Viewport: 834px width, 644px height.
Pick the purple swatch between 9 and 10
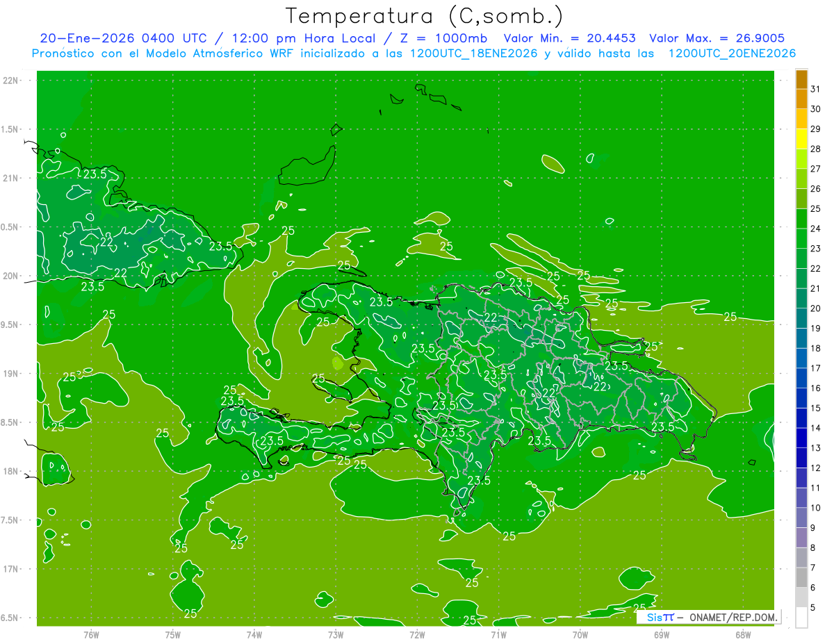click(801, 518)
